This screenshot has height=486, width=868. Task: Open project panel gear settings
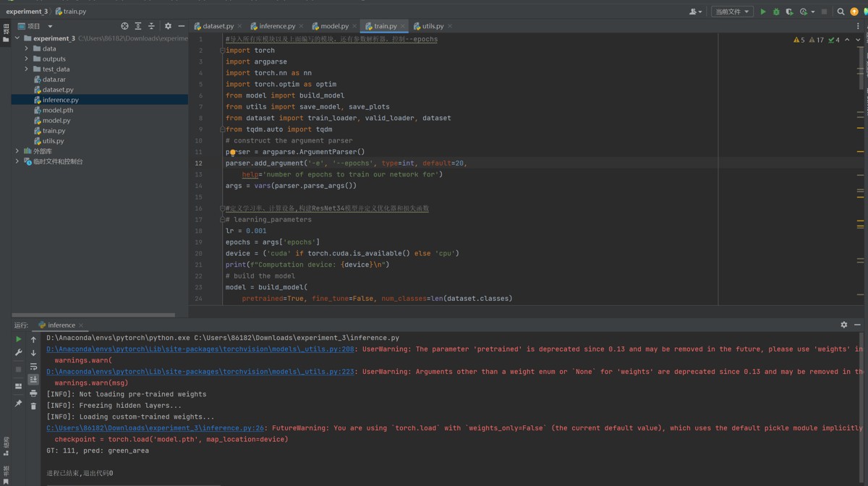pyautogui.click(x=169, y=26)
